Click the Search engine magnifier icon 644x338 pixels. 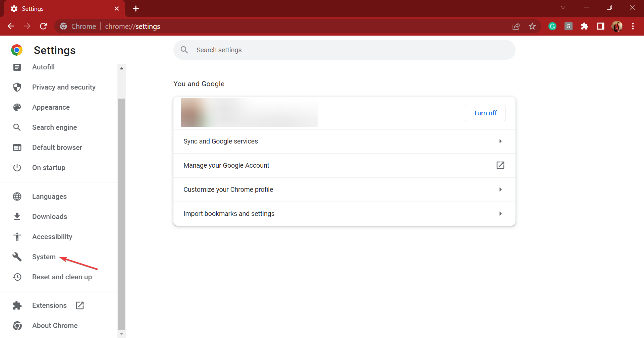pyautogui.click(x=17, y=127)
